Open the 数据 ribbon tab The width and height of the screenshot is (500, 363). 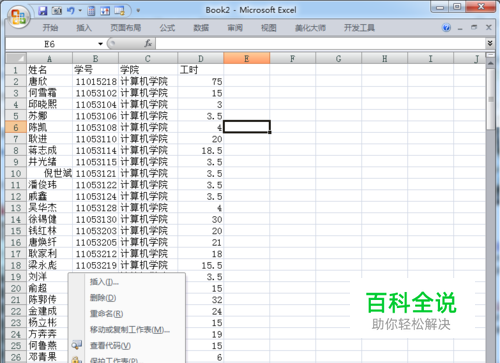201,28
